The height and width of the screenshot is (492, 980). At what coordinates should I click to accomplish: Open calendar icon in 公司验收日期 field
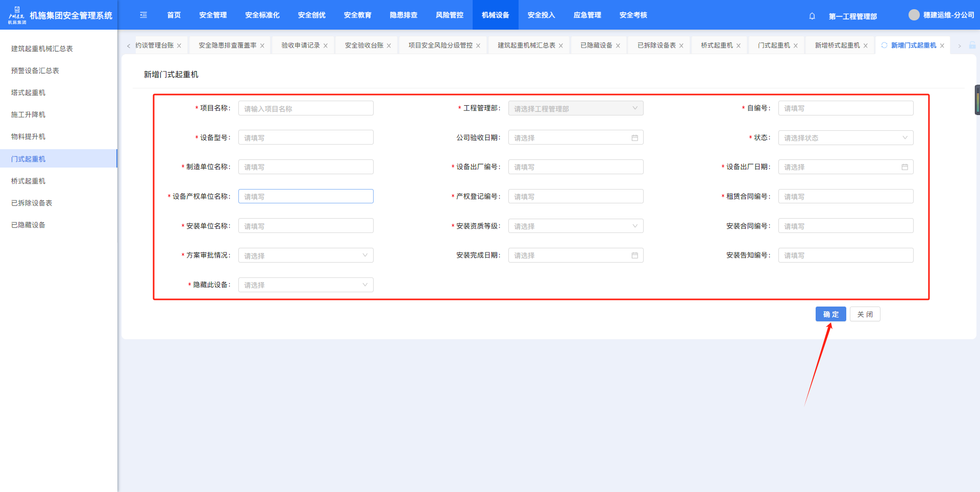click(634, 138)
